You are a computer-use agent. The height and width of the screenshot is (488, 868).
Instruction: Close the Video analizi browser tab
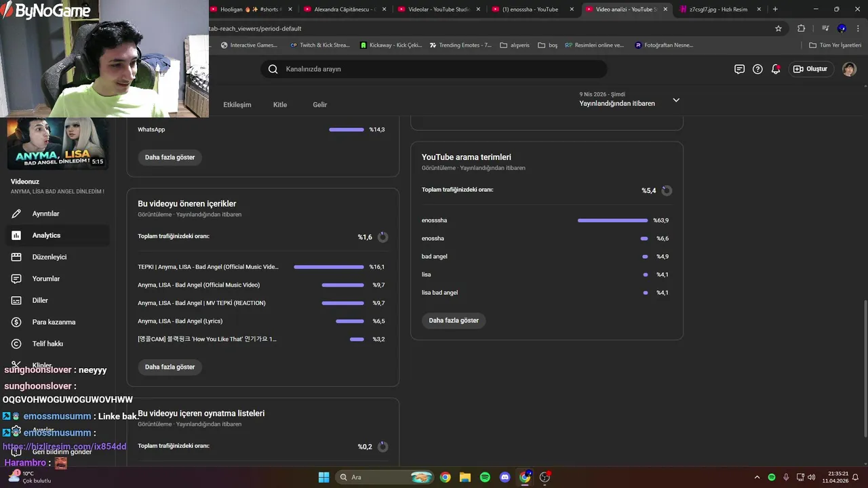click(665, 9)
